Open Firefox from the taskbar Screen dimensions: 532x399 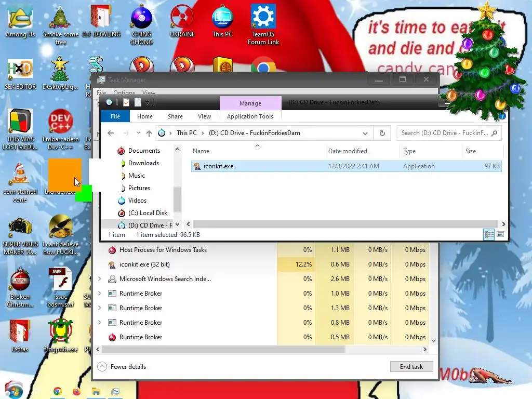[x=77, y=392]
